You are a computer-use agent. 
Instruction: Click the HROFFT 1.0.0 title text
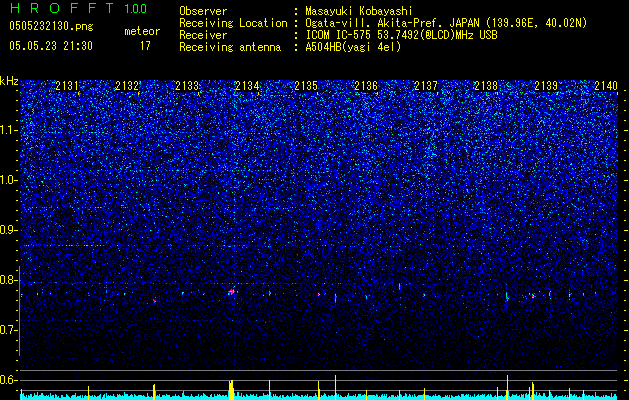[x=78, y=8]
